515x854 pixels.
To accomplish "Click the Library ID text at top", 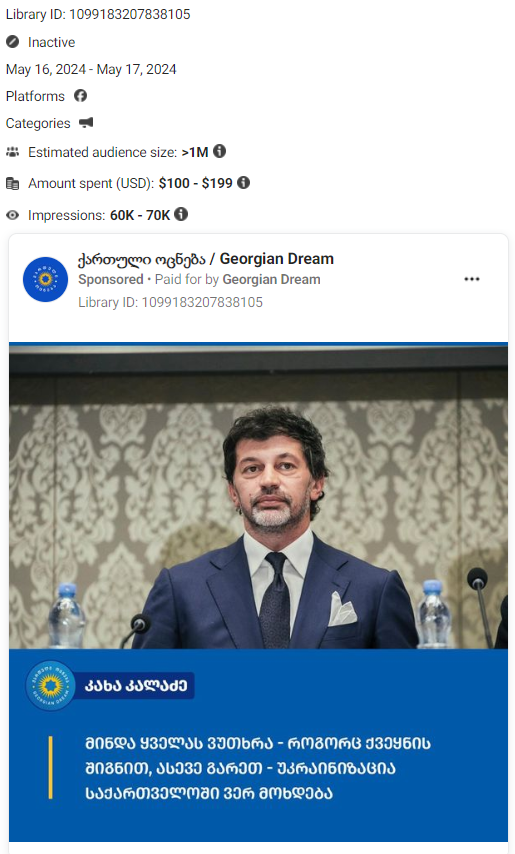I will click(98, 14).
